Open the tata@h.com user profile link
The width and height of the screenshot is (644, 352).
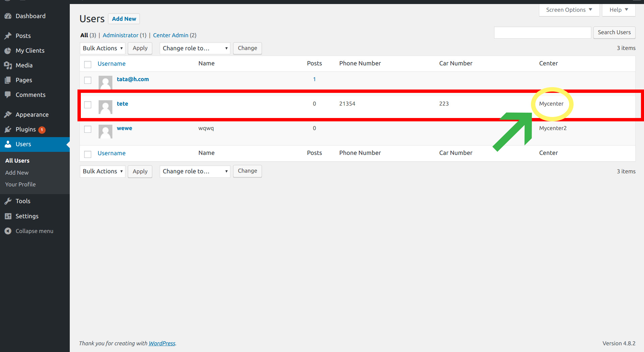click(x=132, y=79)
